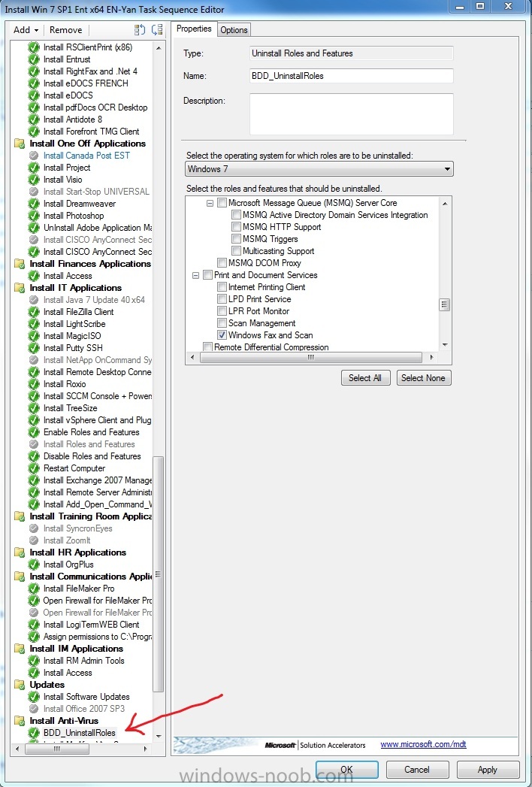Click folder icon of Install Anti-Virus group

click(20, 722)
